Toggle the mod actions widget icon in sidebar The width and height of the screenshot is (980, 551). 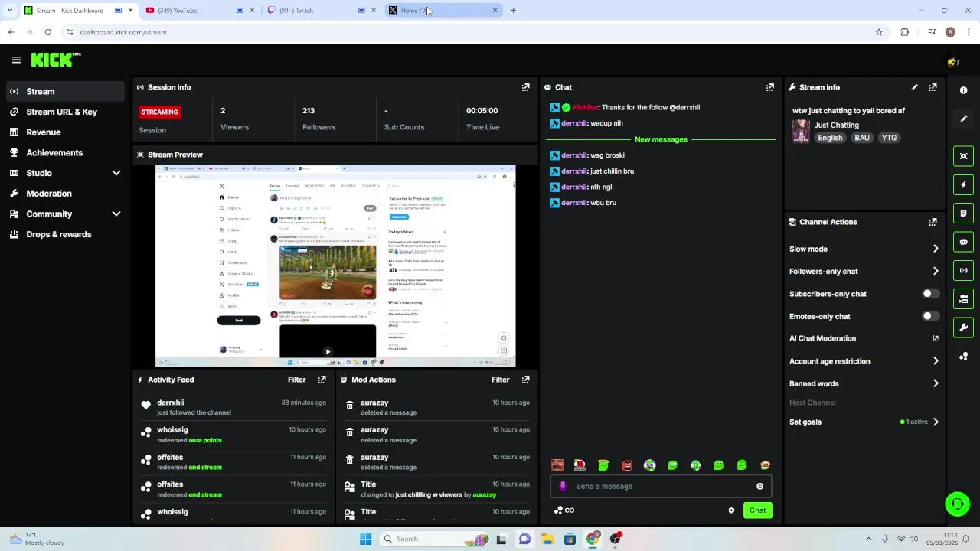click(963, 298)
